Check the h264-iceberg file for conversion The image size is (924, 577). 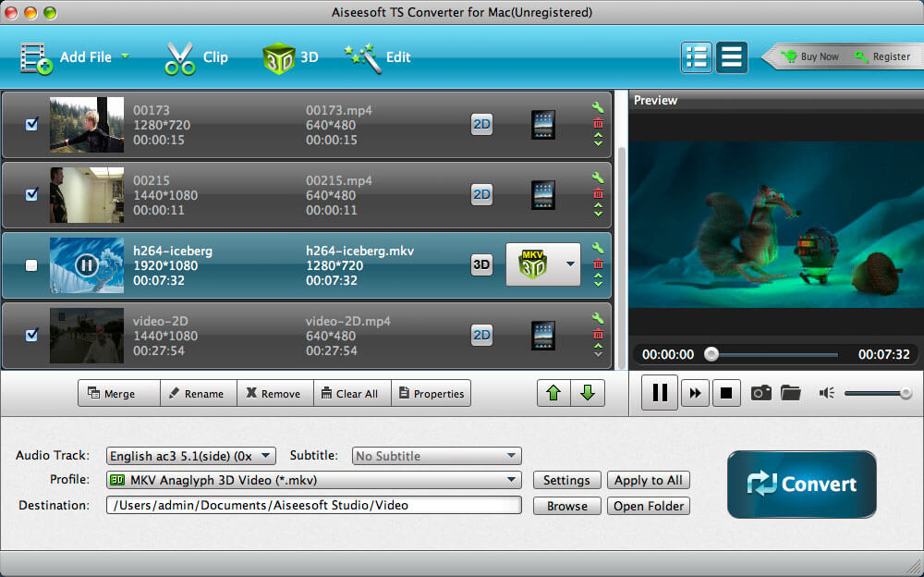[x=30, y=265]
